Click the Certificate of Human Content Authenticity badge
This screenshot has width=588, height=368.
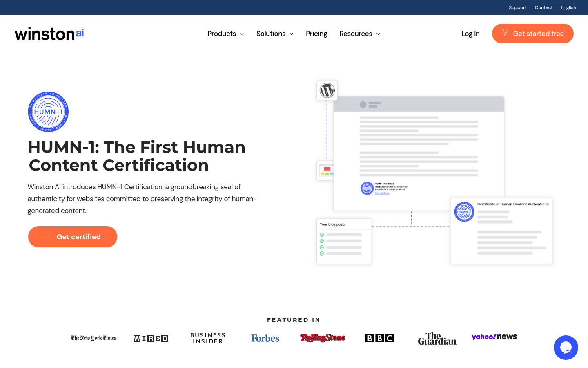tap(464, 212)
